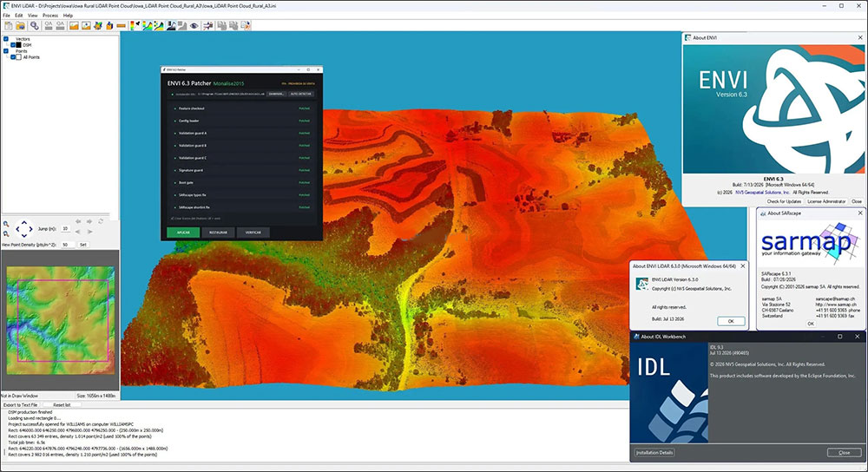Toggle the Vectors layer checkbox

[x=6, y=39]
